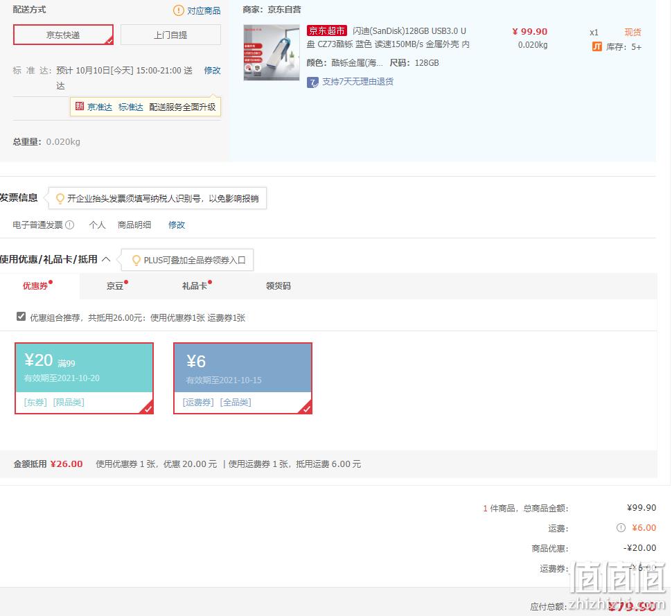Select 上门自提 pickup option
Screen dimensions: 672x616
(170, 35)
